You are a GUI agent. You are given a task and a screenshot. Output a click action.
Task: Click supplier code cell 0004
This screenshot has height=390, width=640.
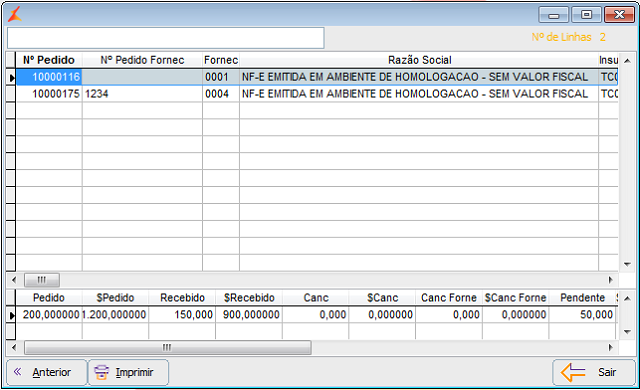click(221, 94)
